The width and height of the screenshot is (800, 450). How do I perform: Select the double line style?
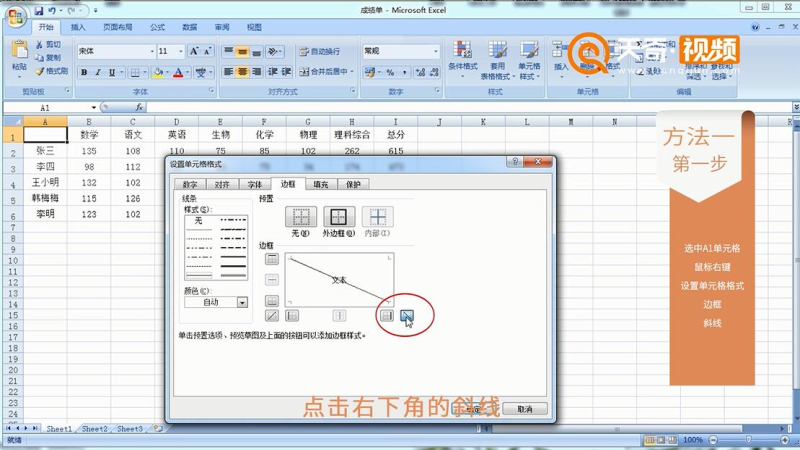pyautogui.click(x=233, y=276)
